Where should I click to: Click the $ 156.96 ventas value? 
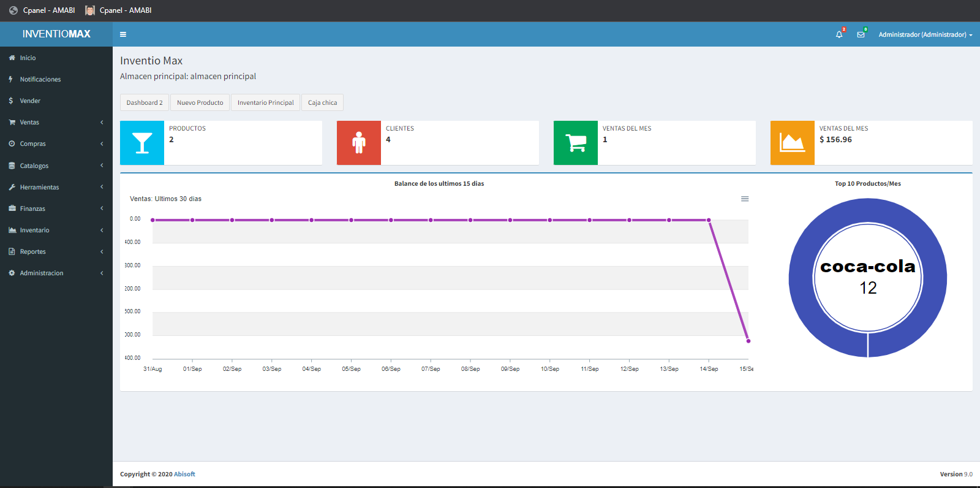pyautogui.click(x=835, y=140)
